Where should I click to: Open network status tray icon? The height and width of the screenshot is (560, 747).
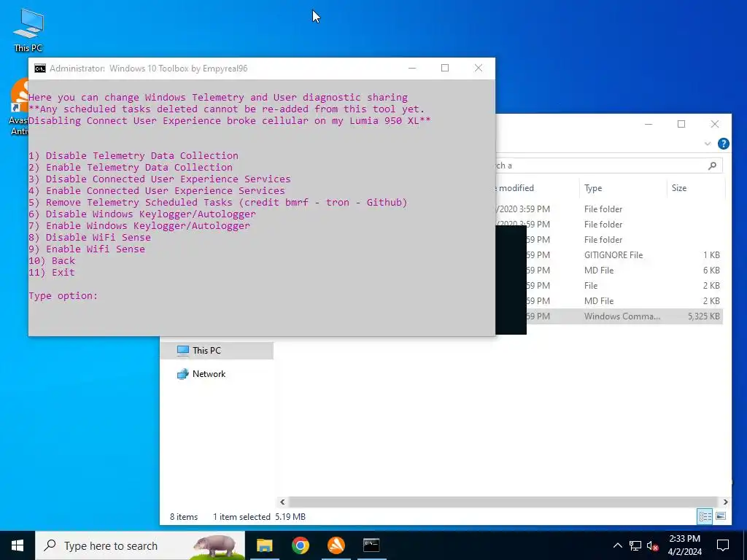tap(635, 545)
